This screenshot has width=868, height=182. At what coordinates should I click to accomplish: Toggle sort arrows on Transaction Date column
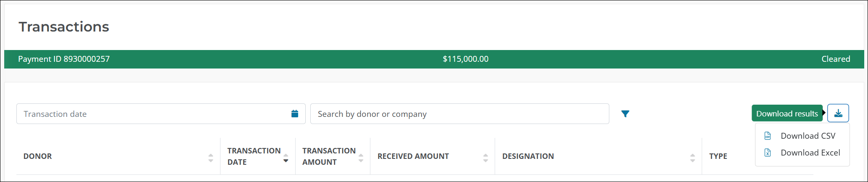(286, 158)
